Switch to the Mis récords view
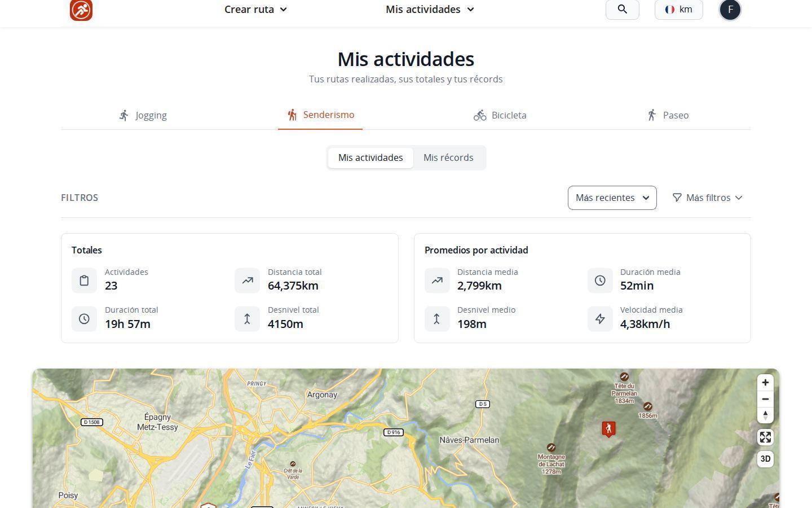The height and width of the screenshot is (508, 812). 448,157
